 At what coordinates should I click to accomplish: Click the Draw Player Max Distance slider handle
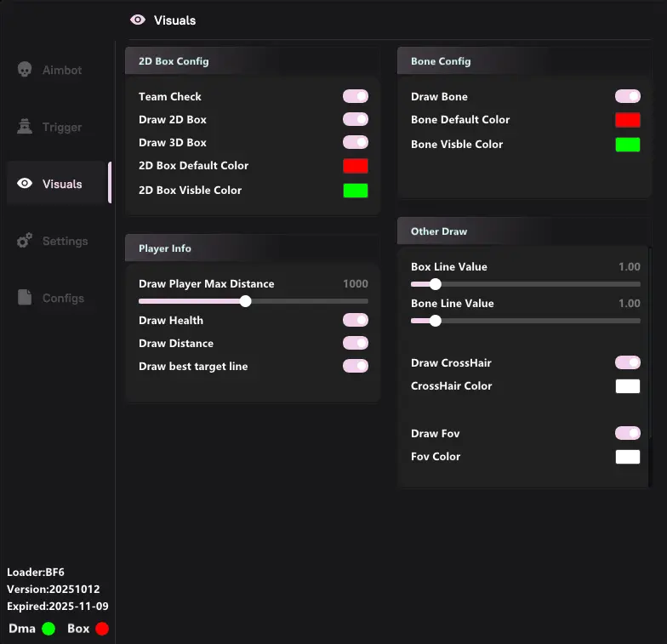click(246, 301)
